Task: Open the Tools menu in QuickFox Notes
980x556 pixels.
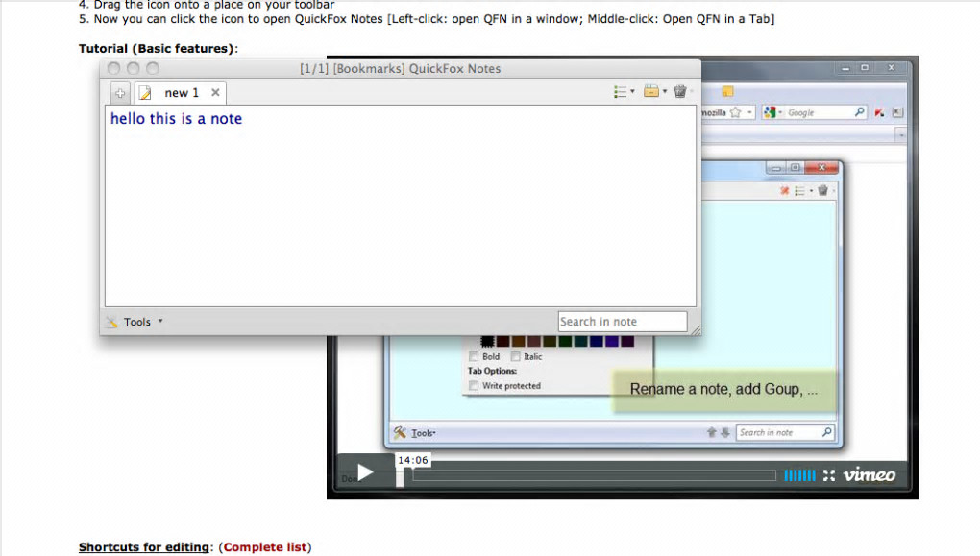Action: [136, 322]
